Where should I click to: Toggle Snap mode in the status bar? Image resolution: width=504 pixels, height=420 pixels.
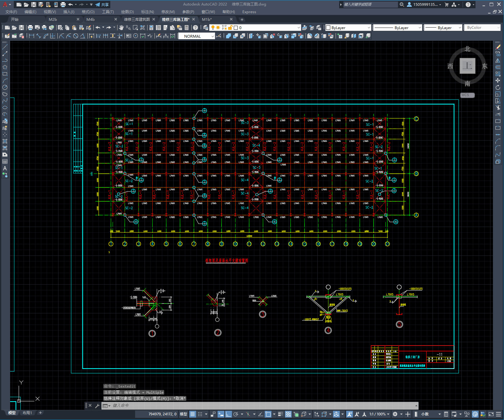(200, 414)
